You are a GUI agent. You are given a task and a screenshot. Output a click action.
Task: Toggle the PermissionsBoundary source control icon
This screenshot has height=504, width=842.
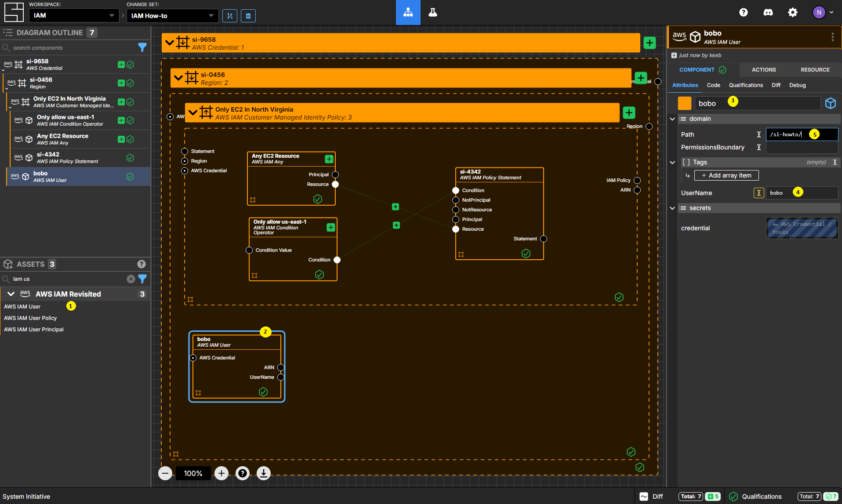pyautogui.click(x=759, y=147)
